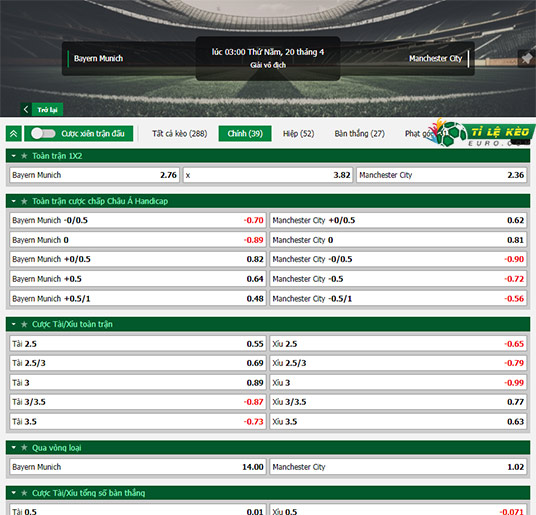Bet Xỉu 2.5 at -0.65
The height and width of the screenshot is (515, 536).
[x=398, y=343]
